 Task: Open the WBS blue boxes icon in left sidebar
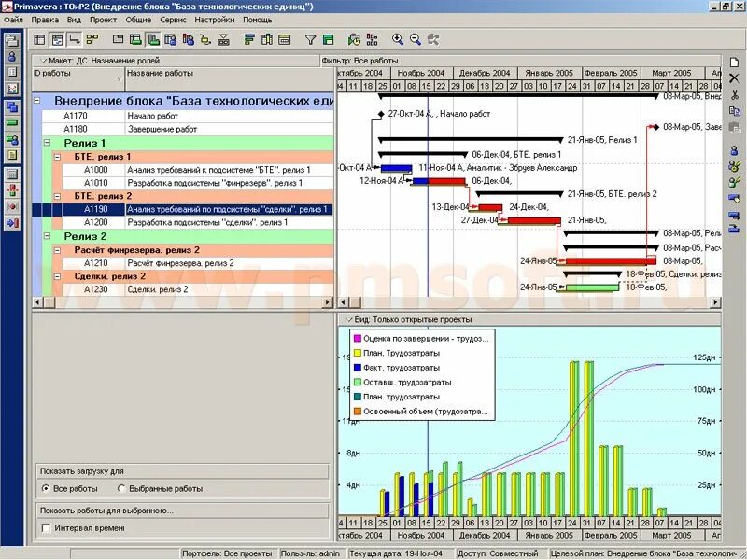point(12,107)
